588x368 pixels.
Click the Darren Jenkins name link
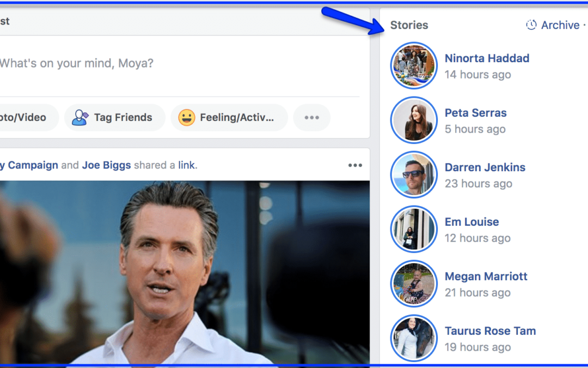485,167
